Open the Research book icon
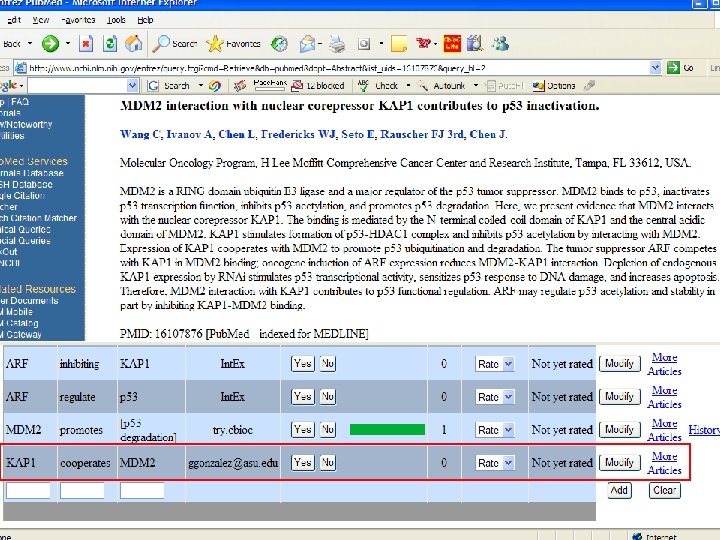The width and height of the screenshot is (720, 540). pyautogui.click(x=475, y=44)
